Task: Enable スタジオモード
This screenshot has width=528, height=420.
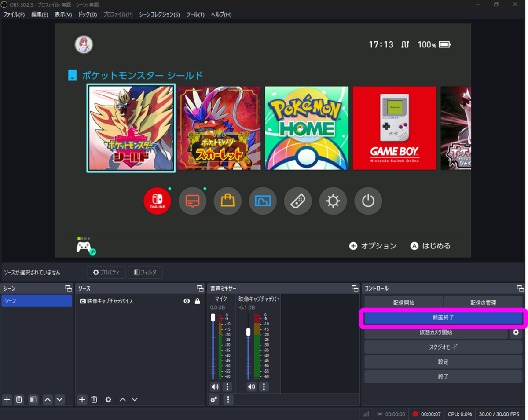Action: tap(443, 347)
